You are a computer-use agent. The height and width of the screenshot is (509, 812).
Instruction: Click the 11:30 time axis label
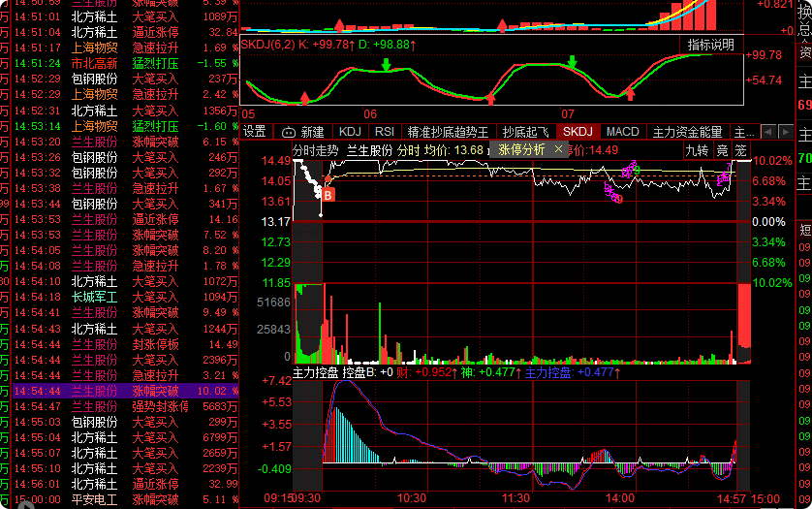click(515, 498)
